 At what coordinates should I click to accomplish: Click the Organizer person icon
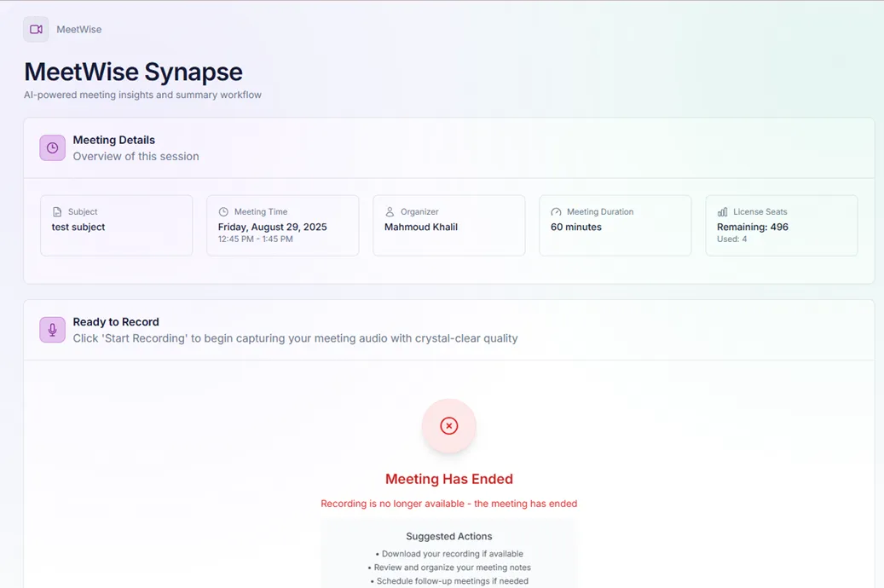point(390,212)
